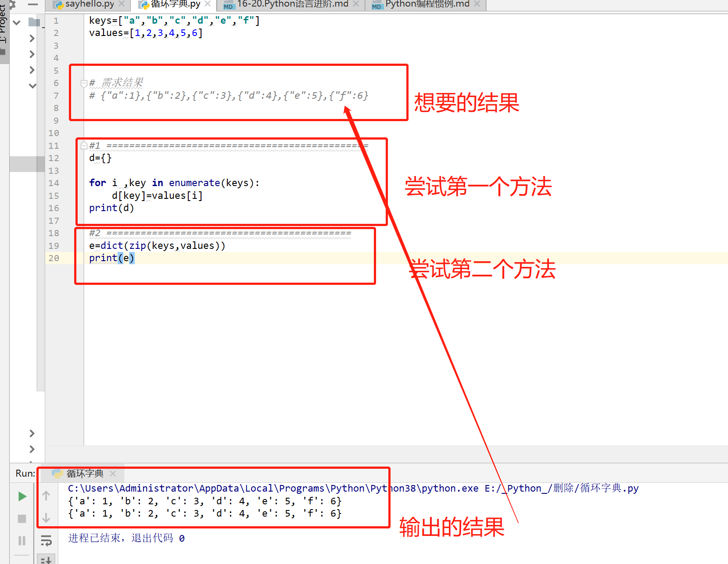Hide the Project panel with minimize dash

tap(33, 4)
